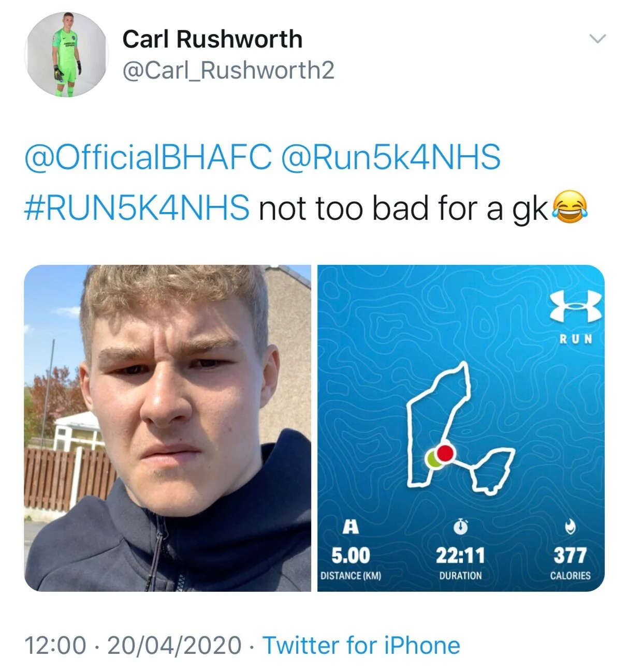This screenshot has height=672, width=629.
Task: Click the flame calories icon
Action: click(x=571, y=527)
